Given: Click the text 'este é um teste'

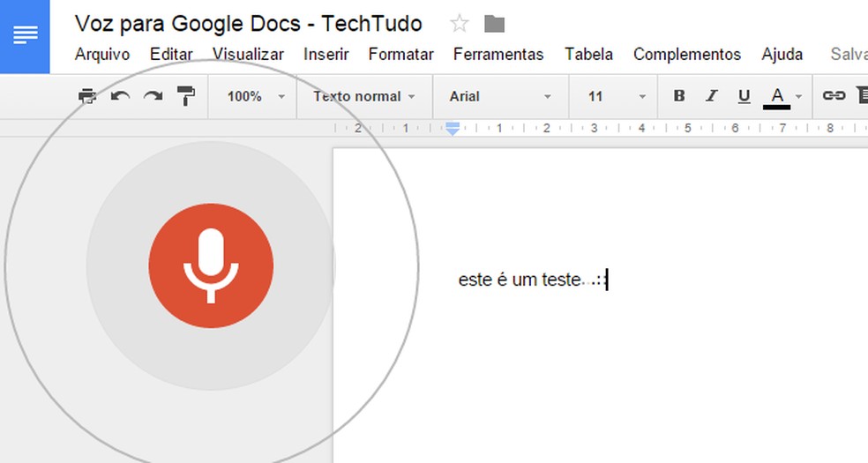Looking at the screenshot, I should click(520, 280).
